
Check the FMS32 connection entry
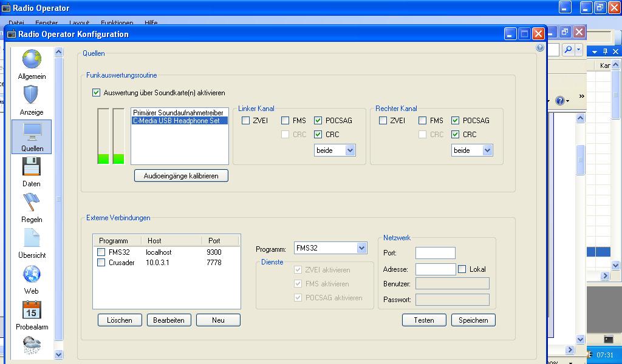coord(101,252)
